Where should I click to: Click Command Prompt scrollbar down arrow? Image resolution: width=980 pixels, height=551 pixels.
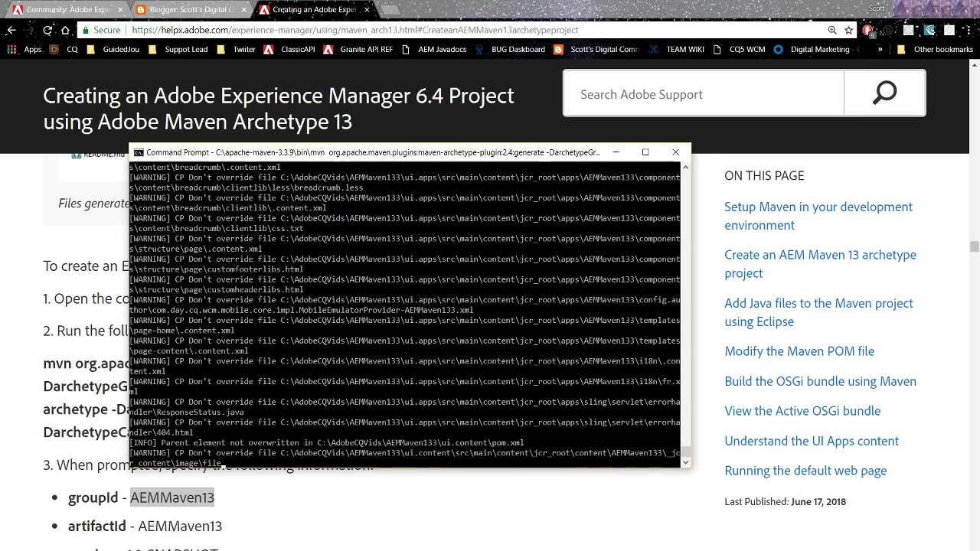point(685,461)
